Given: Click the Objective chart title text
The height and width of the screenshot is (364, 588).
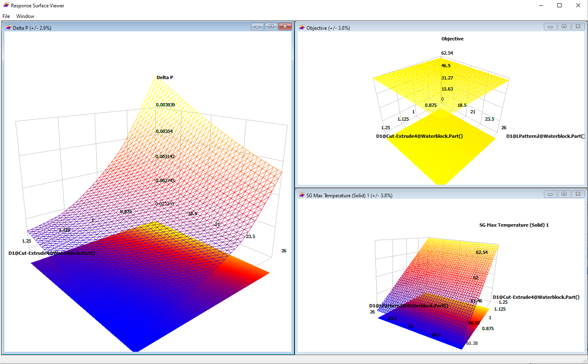Looking at the screenshot, I should [x=452, y=39].
